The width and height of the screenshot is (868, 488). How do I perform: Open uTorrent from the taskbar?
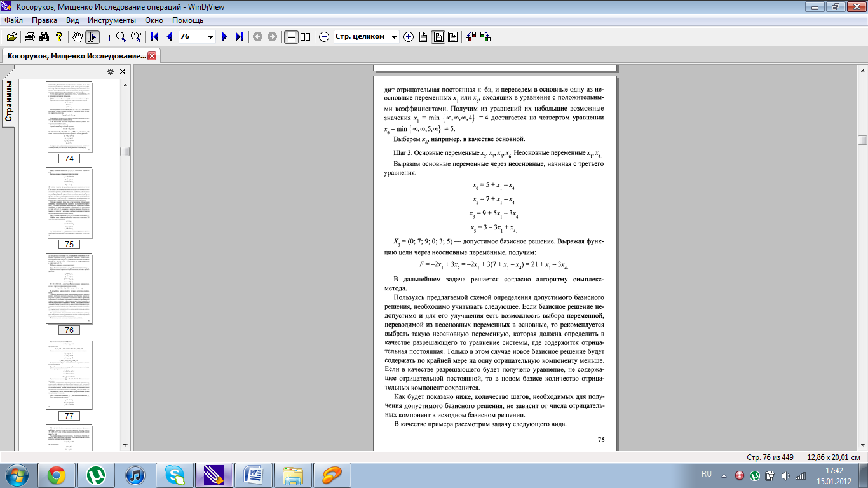pyautogui.click(x=95, y=475)
